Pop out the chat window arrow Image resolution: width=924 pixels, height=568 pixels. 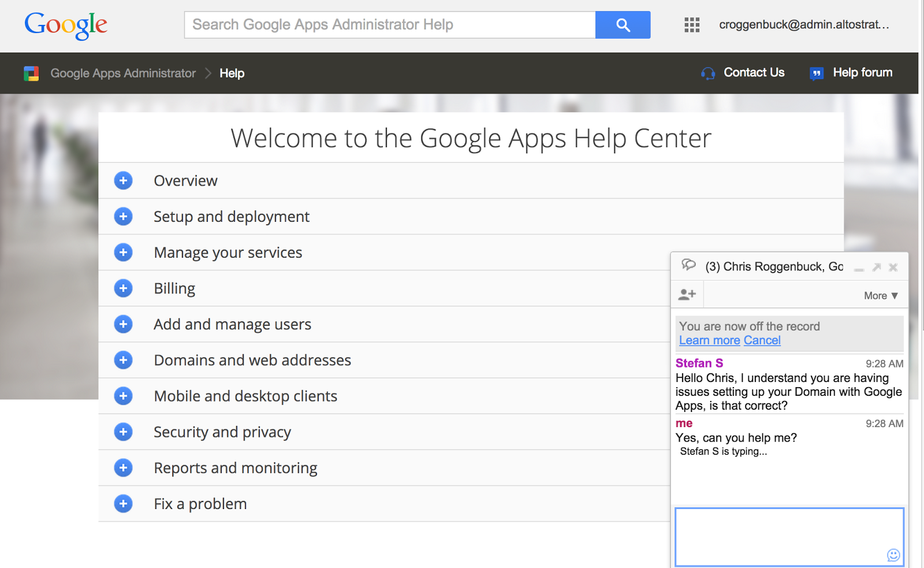click(876, 267)
